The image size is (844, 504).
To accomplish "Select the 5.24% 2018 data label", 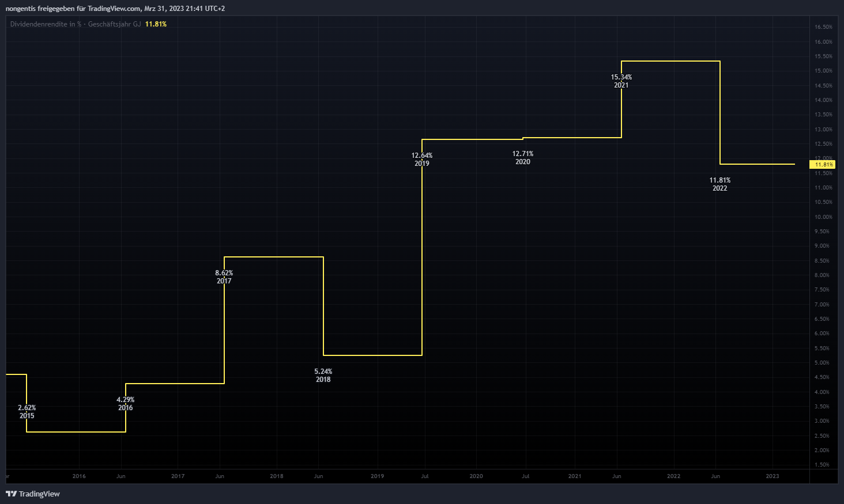I will [x=323, y=376].
